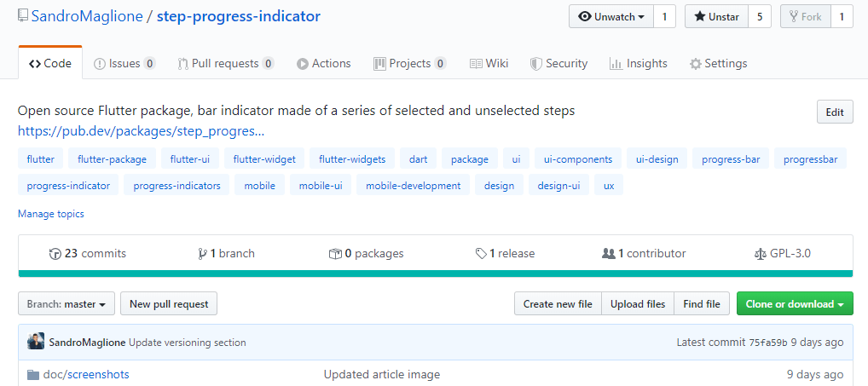Select the ui-components topic tag
The width and height of the screenshot is (868, 386).
[x=578, y=159]
